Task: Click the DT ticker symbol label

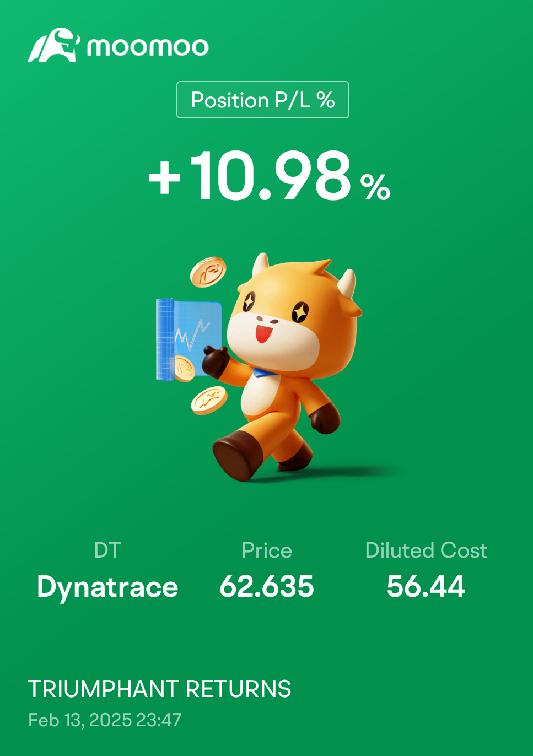Action: (x=107, y=550)
